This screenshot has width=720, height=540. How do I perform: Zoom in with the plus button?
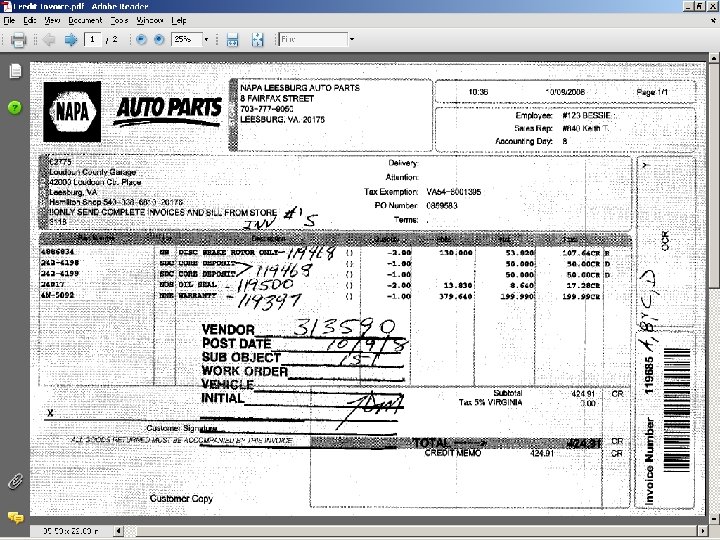[159, 39]
